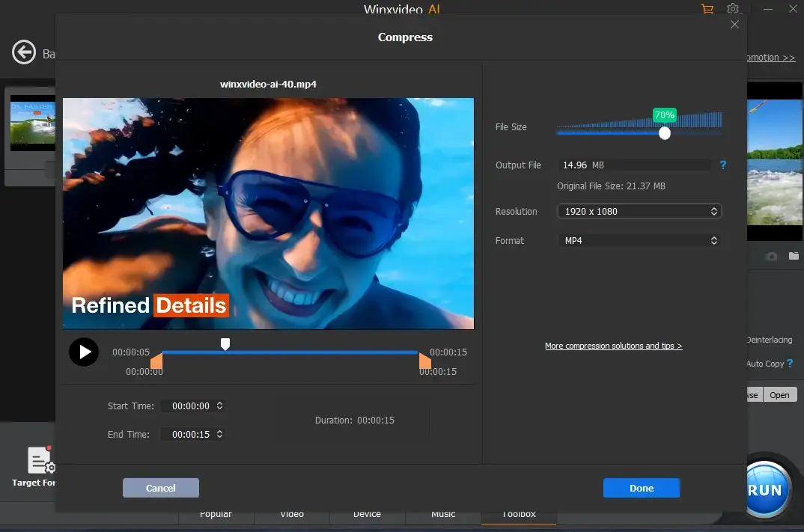804x532 pixels.
Task: Click the Deinterlacing option label
Action: pos(770,340)
